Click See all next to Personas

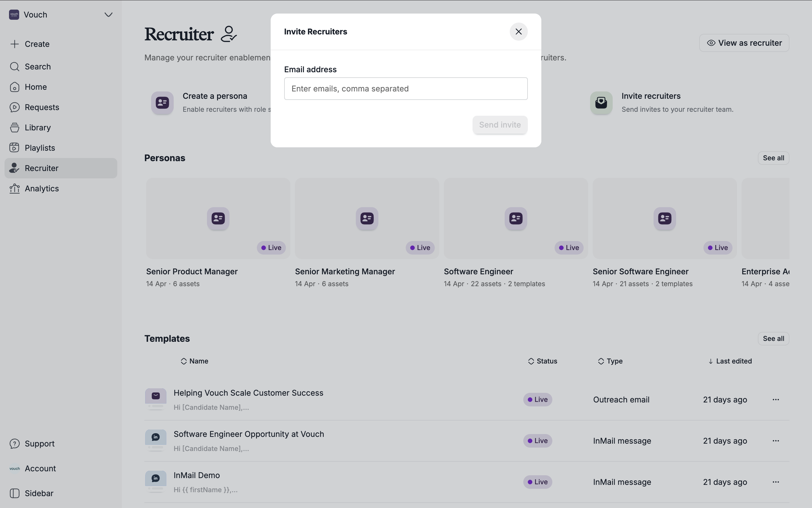click(773, 158)
